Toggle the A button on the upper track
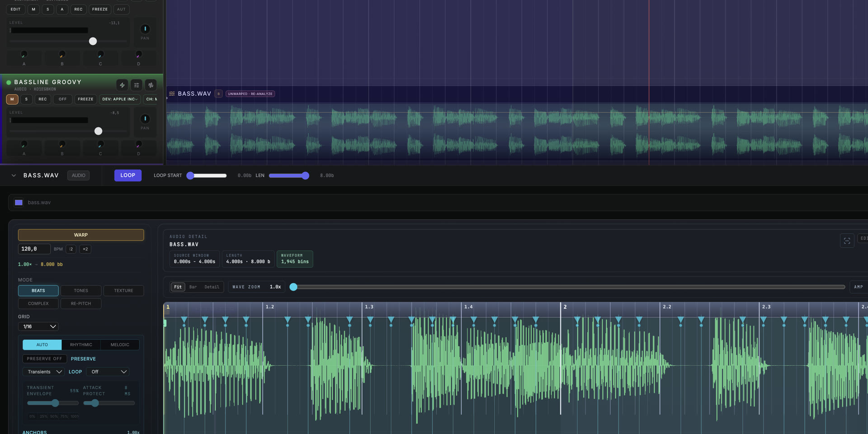Viewport: 868px width, 434px height. click(62, 9)
